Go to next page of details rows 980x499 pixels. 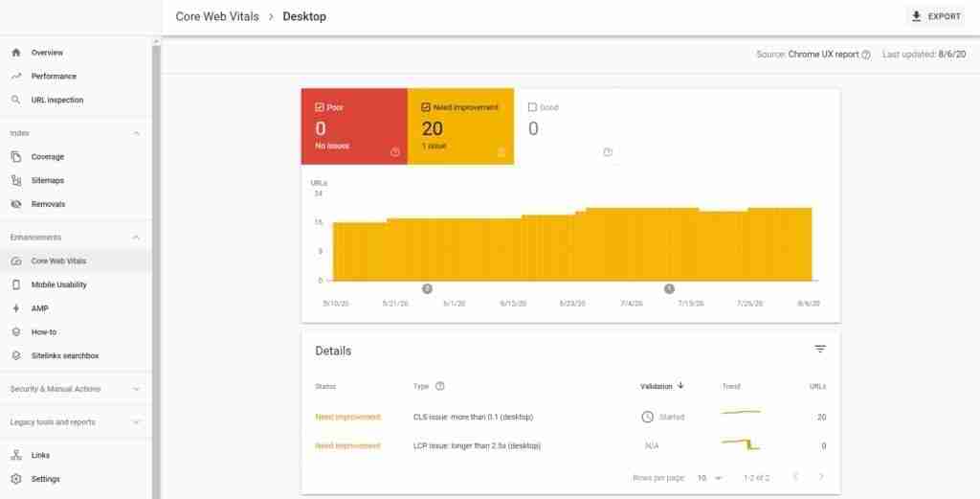pos(820,477)
